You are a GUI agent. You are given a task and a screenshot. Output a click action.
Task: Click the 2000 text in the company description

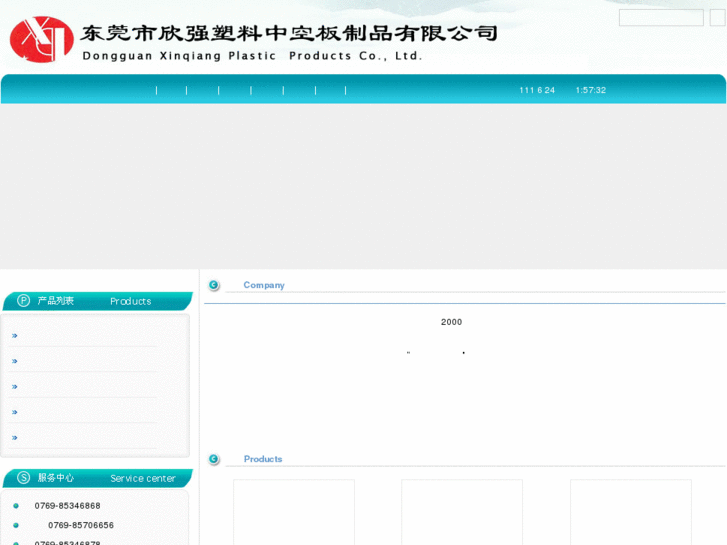451,322
